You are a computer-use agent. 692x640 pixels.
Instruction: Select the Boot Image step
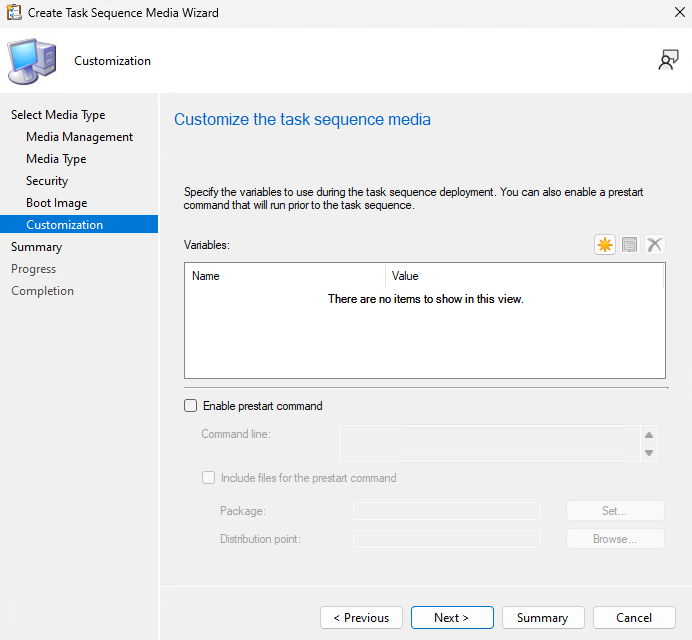pos(56,203)
